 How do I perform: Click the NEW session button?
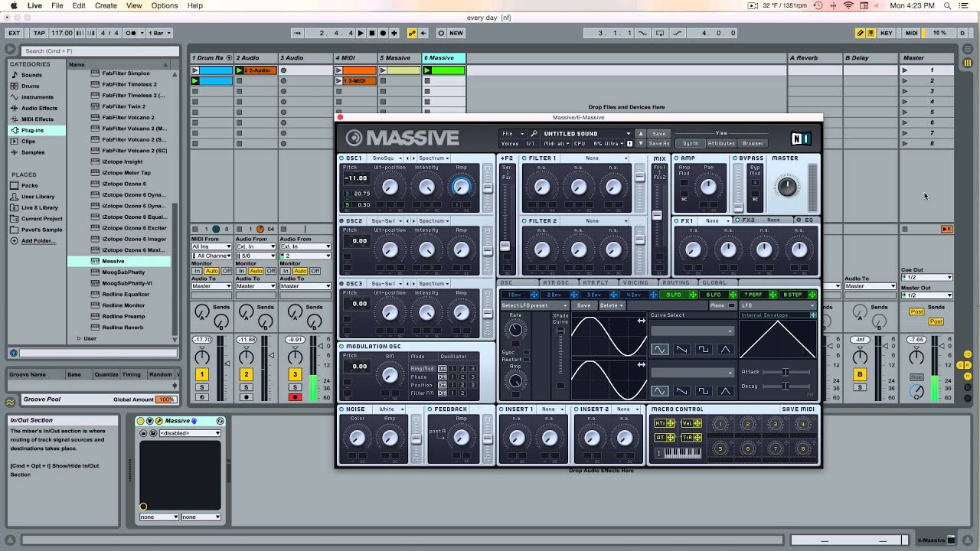pyautogui.click(x=456, y=33)
